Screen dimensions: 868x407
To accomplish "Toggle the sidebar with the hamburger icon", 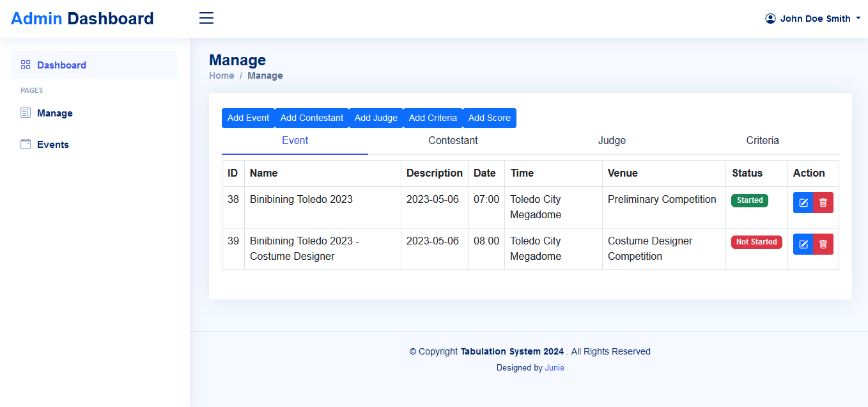I will (206, 18).
